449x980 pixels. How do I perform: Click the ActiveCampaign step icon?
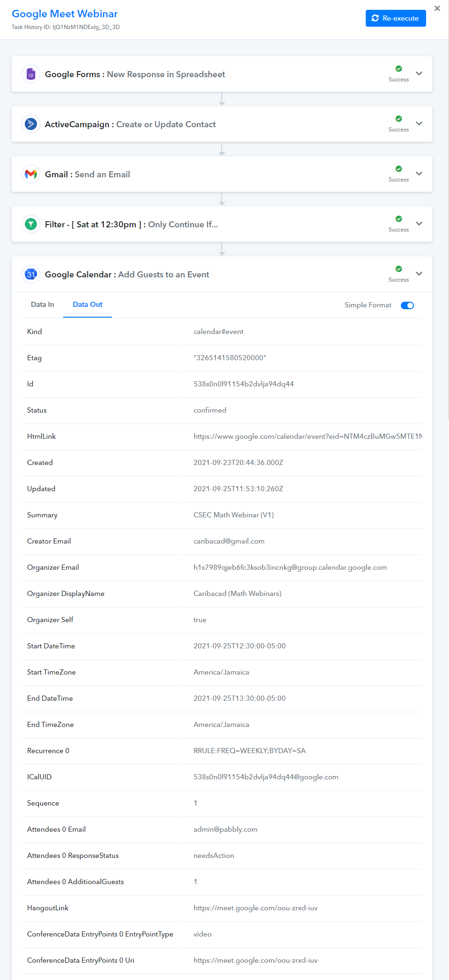click(31, 124)
